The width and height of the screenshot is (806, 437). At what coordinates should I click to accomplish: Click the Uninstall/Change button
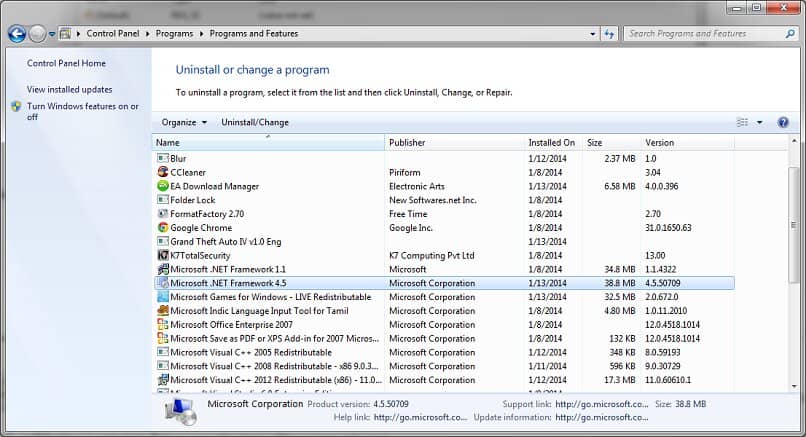coord(255,122)
